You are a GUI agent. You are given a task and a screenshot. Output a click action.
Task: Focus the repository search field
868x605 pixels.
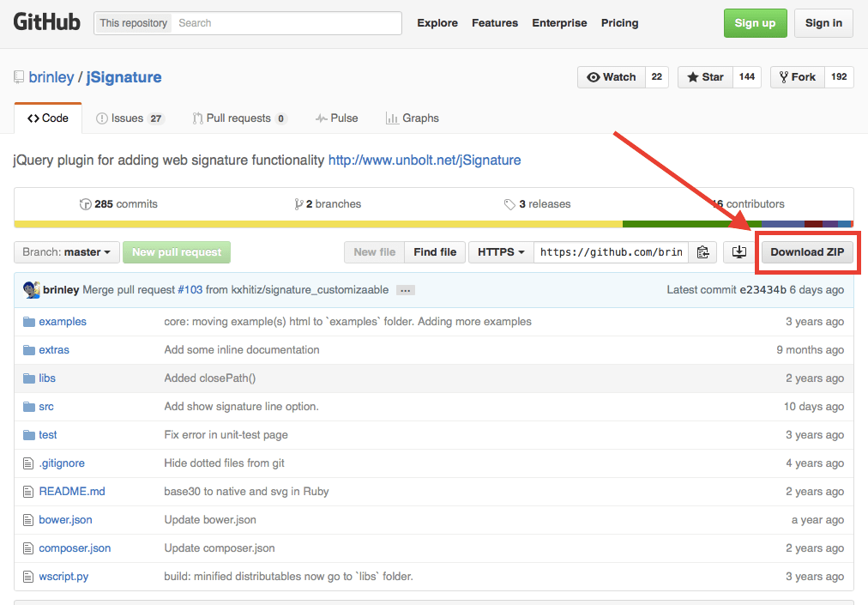[287, 23]
